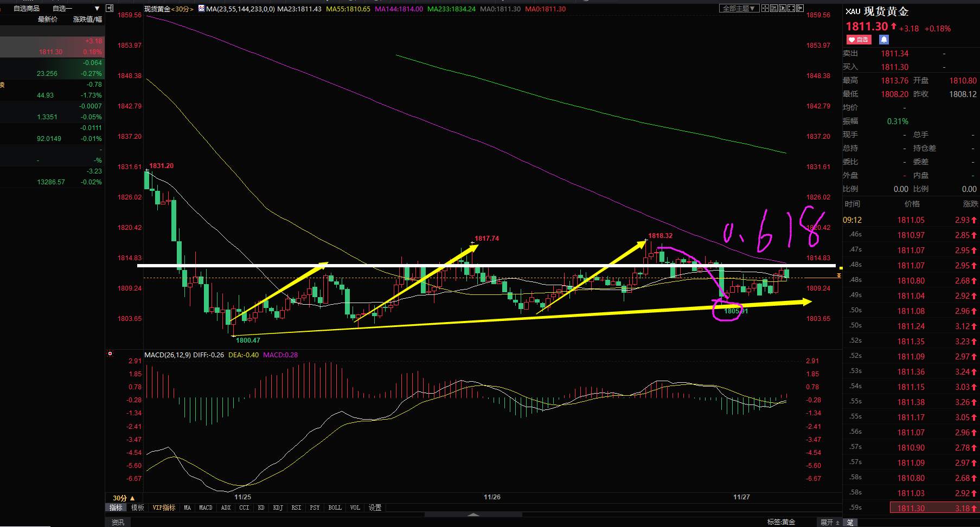
Task: Click the MA indicator settings icon
Action: (x=201, y=9)
